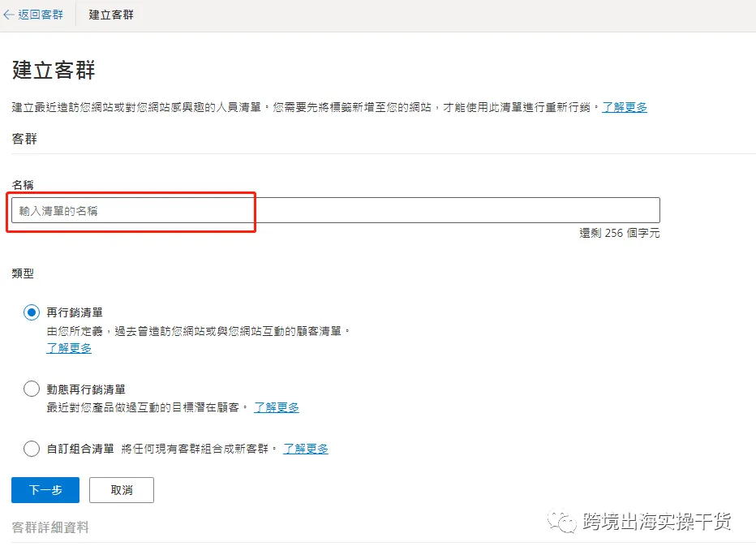Focus the 輸入清單的名稱 name field
The image size is (756, 555).
336,210
